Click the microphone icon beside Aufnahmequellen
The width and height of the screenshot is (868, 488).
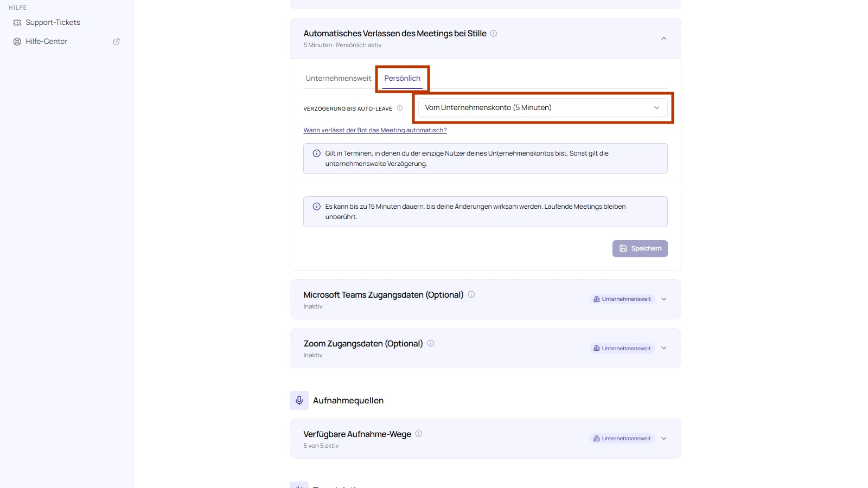pos(299,401)
